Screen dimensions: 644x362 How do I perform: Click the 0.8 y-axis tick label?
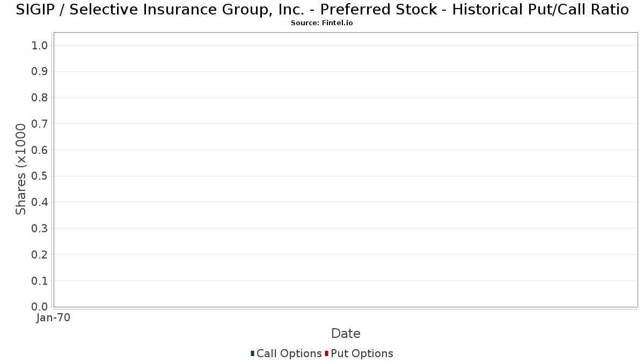pos(40,98)
